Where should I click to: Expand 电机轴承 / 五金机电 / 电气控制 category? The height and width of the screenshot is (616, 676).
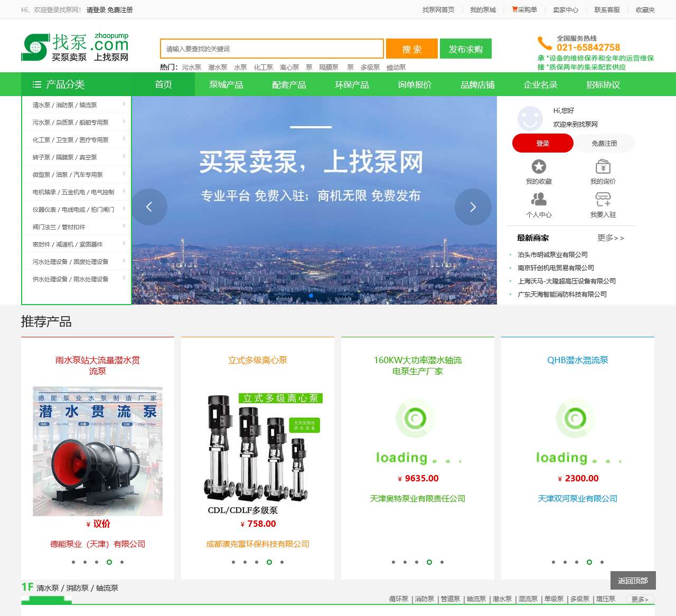[x=76, y=192]
